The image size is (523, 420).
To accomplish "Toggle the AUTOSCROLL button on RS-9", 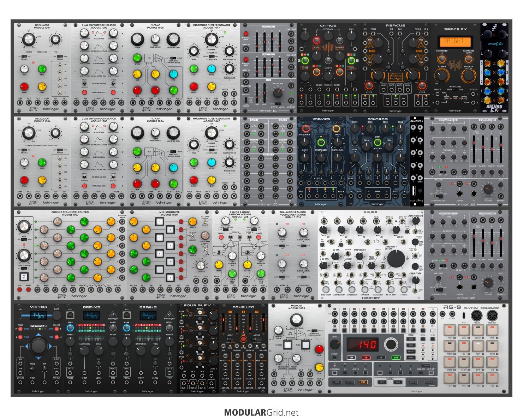I will [335, 373].
